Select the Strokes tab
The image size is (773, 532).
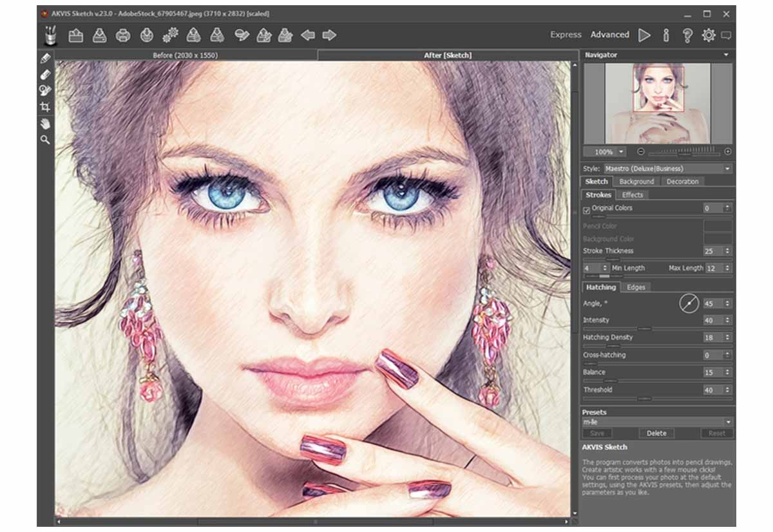(598, 195)
